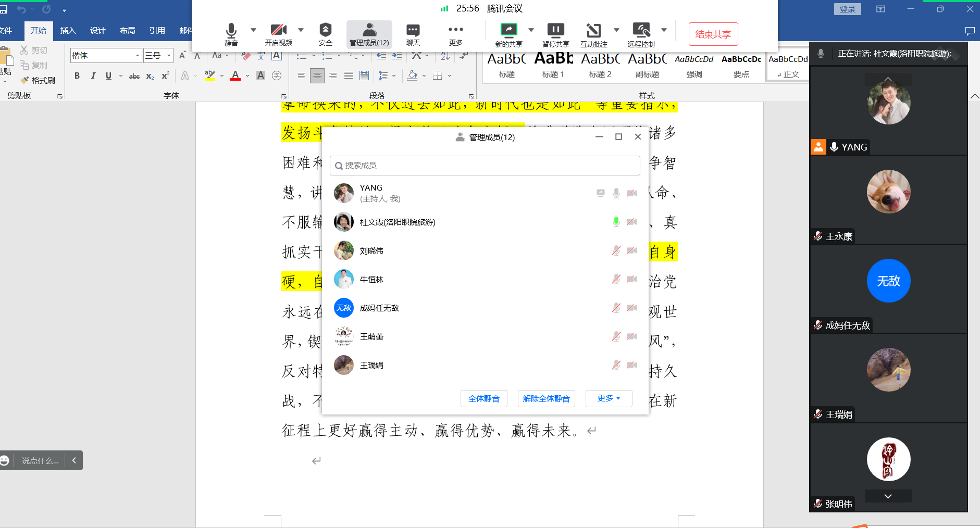Click the 全体静音 button

click(483, 398)
